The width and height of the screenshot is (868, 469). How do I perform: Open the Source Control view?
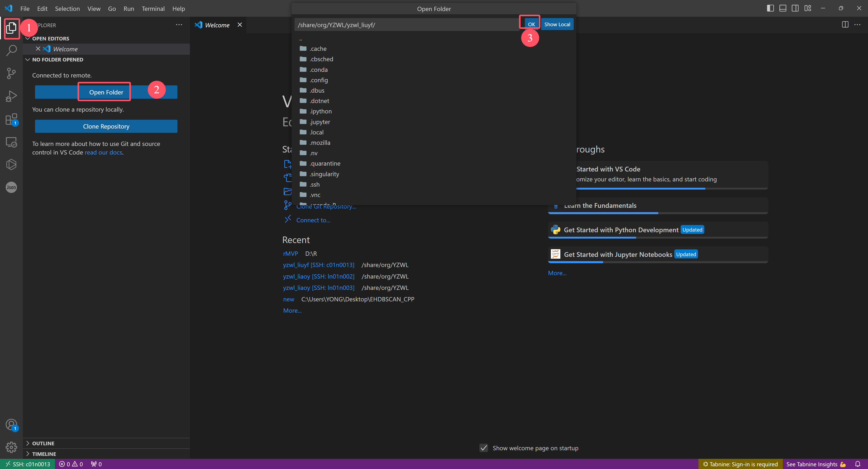[x=11, y=73]
